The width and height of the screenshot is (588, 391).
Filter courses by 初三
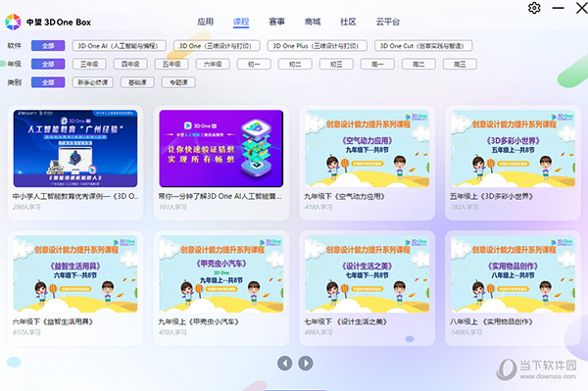point(336,64)
